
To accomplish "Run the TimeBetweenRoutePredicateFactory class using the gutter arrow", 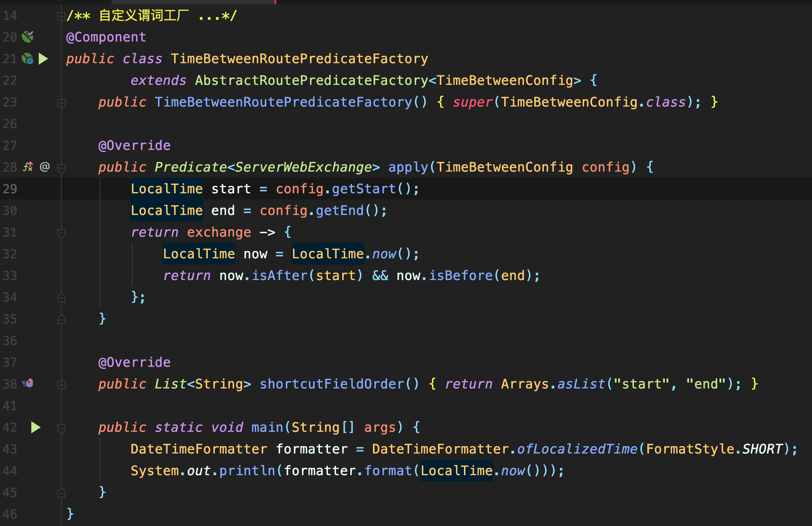I will [43, 59].
